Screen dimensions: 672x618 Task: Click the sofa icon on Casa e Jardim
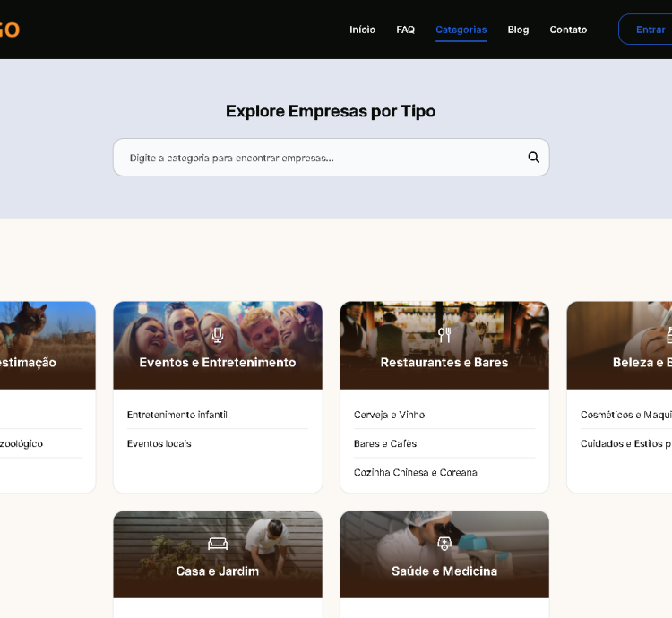click(x=217, y=544)
